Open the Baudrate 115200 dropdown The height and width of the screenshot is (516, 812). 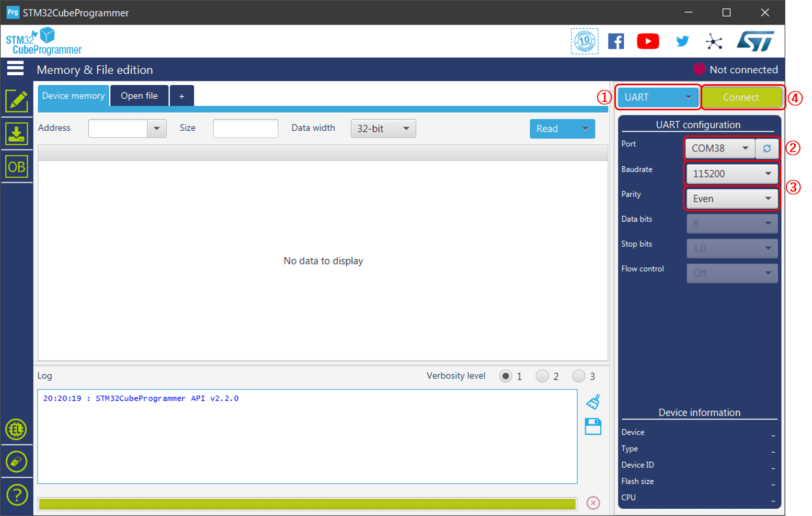[x=731, y=174]
